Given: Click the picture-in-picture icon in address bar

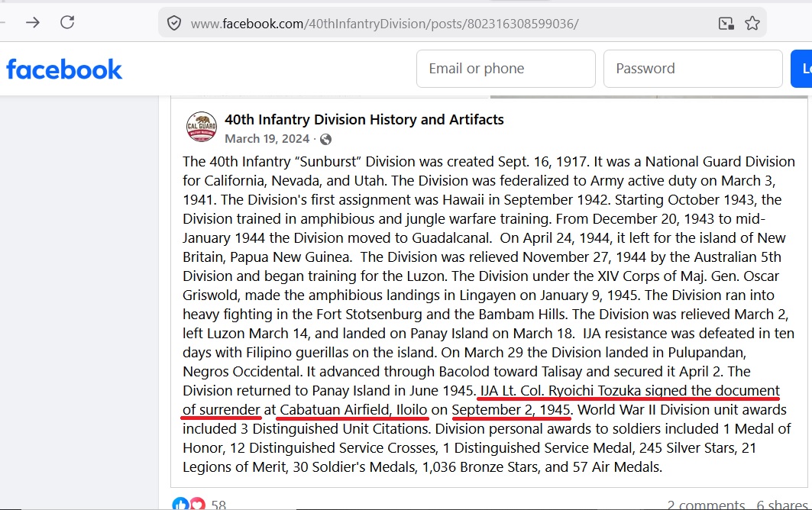Looking at the screenshot, I should click(x=726, y=24).
